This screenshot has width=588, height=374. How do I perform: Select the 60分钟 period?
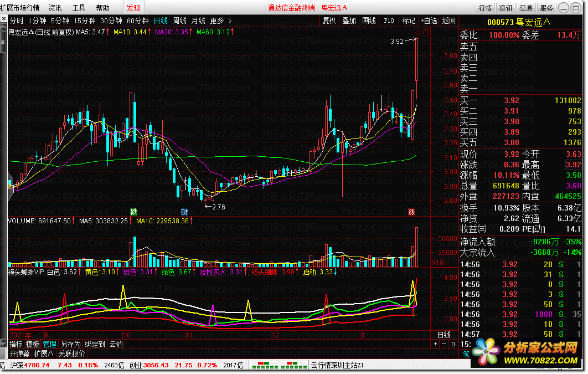[x=138, y=21]
